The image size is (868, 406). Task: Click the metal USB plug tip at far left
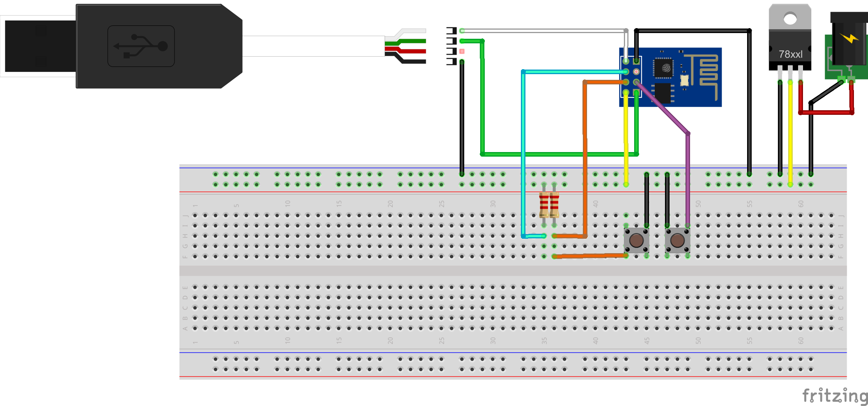pos(40,46)
